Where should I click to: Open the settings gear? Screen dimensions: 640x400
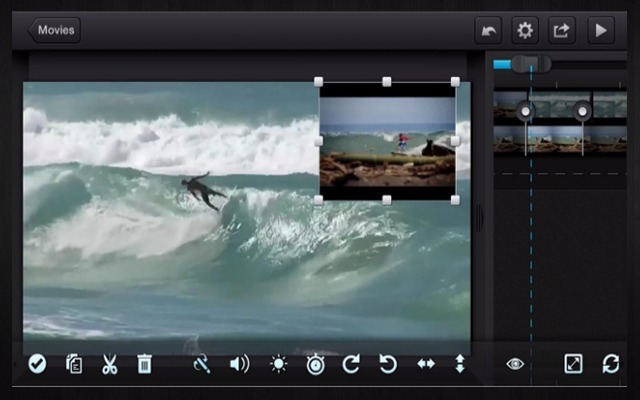525,30
